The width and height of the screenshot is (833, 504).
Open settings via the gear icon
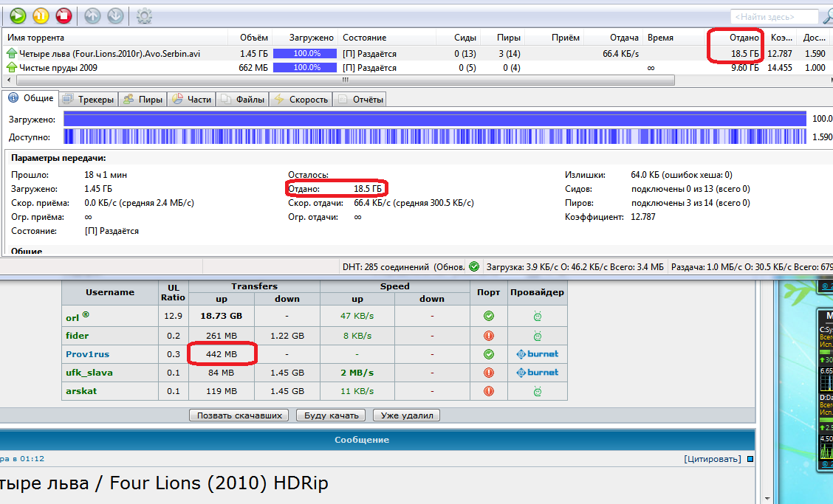144,15
